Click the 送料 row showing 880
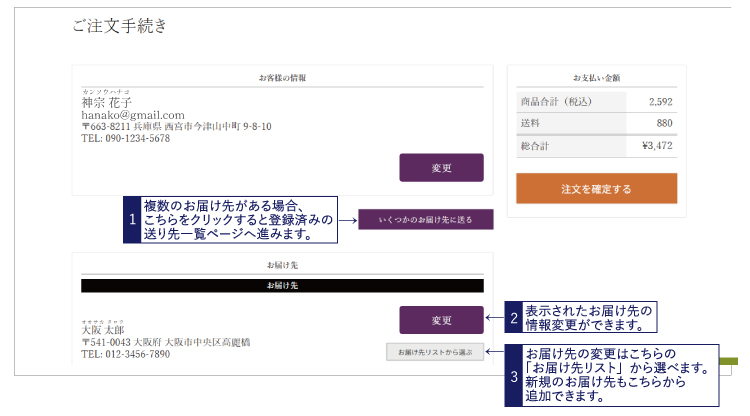 pyautogui.click(x=596, y=123)
